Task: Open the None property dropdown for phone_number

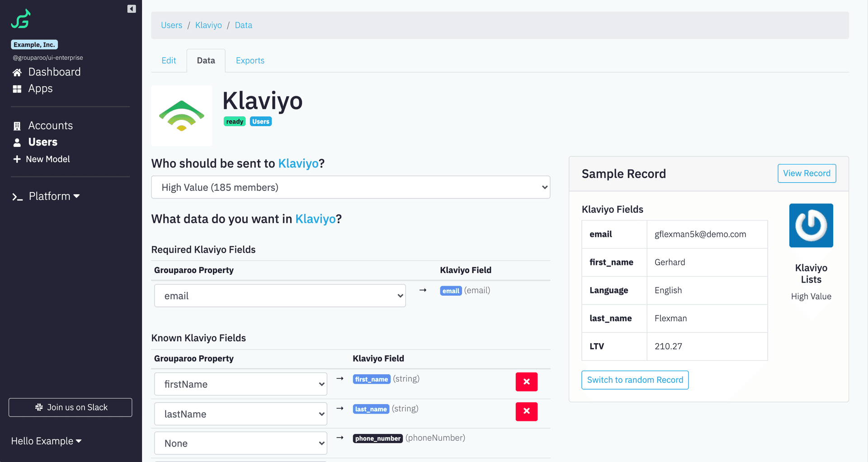Action: click(241, 443)
